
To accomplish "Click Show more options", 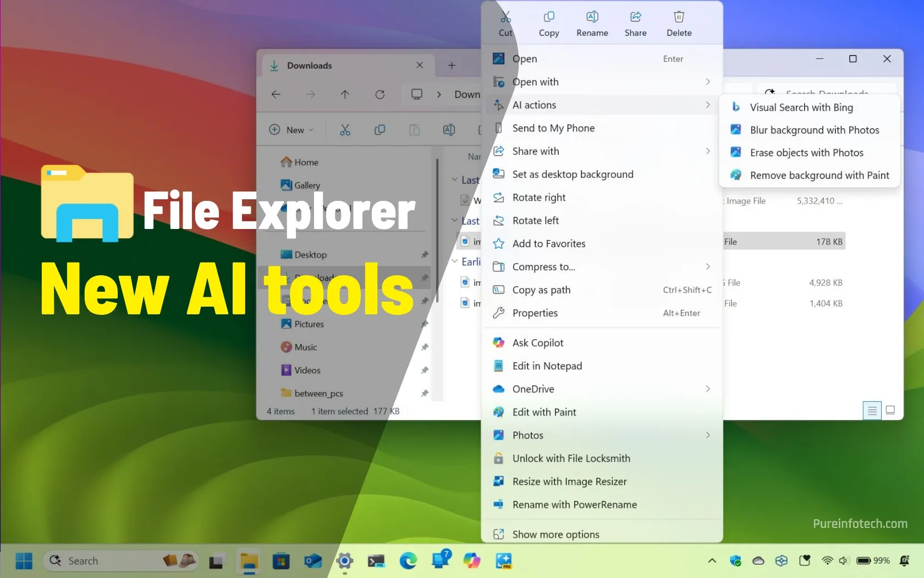I will [602, 535].
